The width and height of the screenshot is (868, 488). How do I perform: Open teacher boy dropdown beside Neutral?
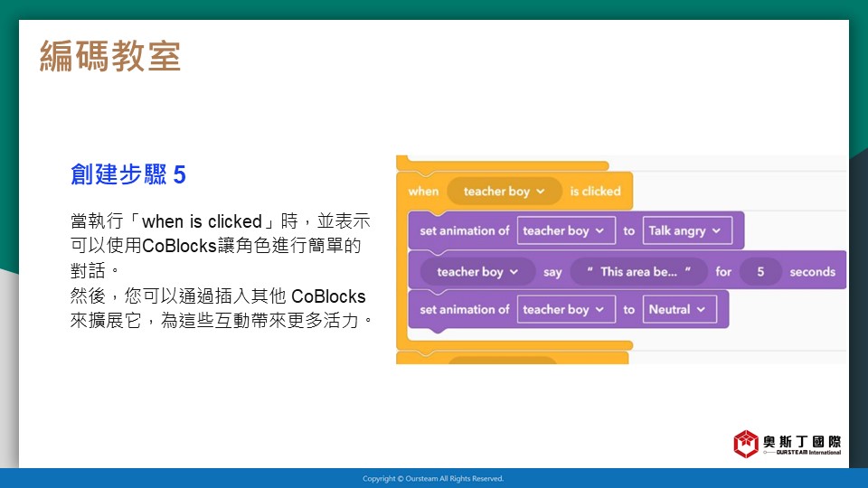[566, 309]
